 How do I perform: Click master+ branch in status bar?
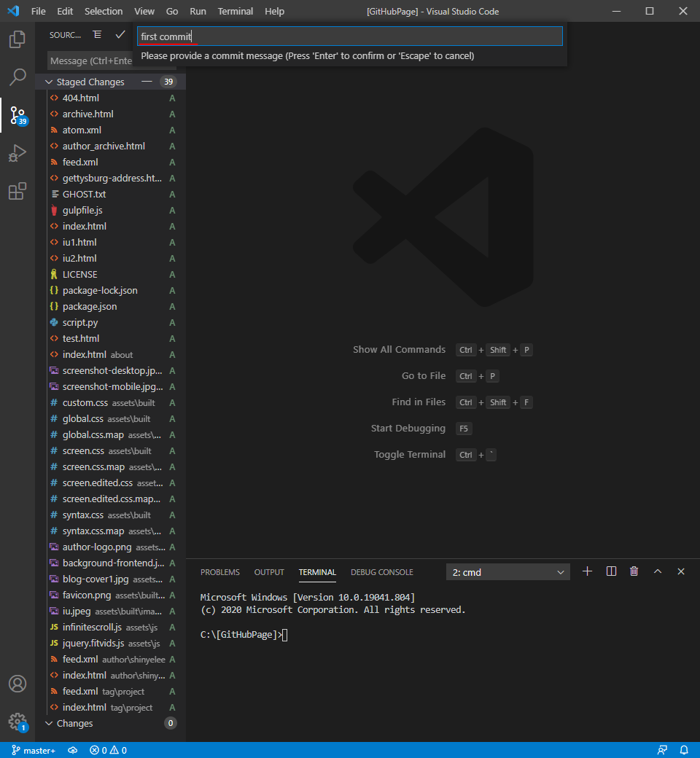point(34,750)
